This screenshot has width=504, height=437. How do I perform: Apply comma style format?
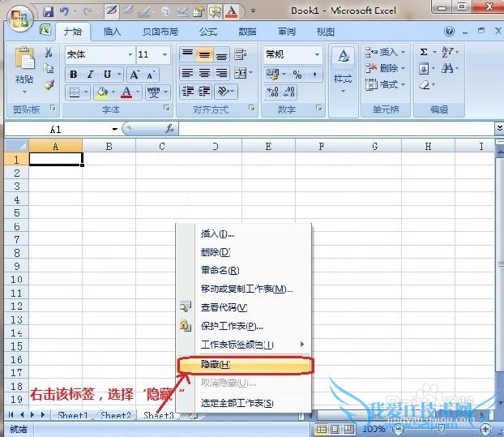pos(314,75)
